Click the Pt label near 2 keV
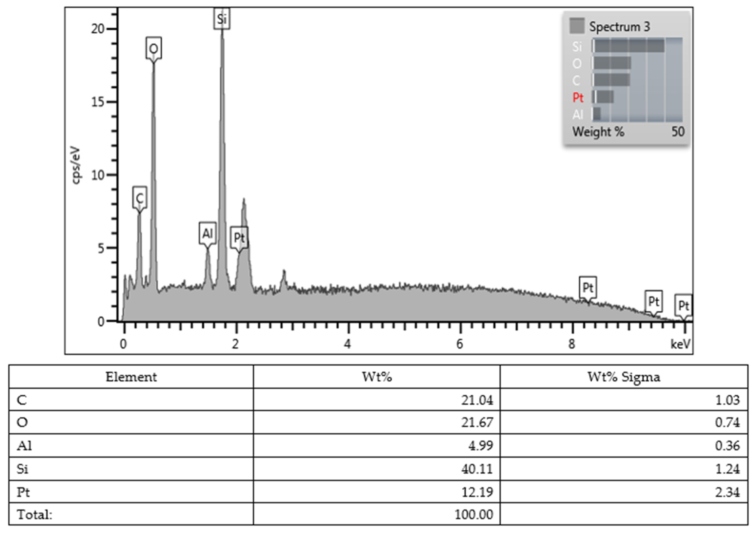756x534 pixels. tap(239, 238)
